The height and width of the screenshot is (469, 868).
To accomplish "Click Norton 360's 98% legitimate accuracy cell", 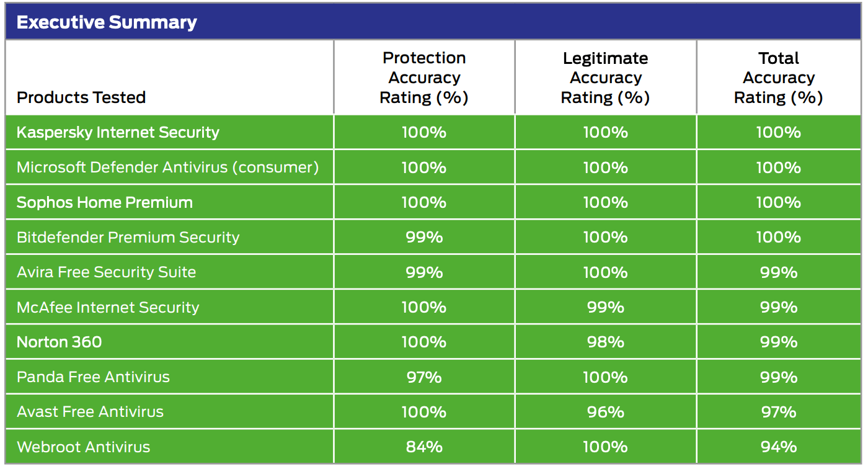I will (x=605, y=342).
